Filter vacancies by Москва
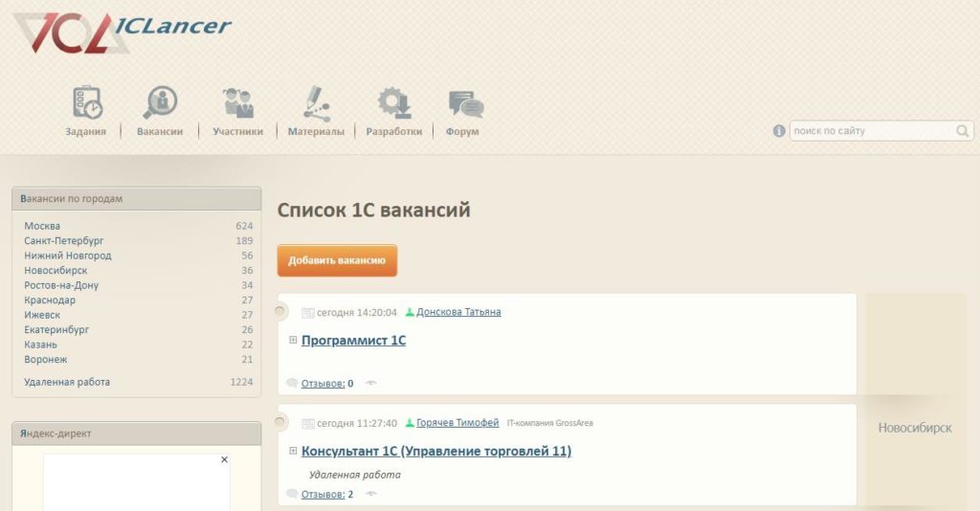Viewport: 980px width, 511px height. 42,226
